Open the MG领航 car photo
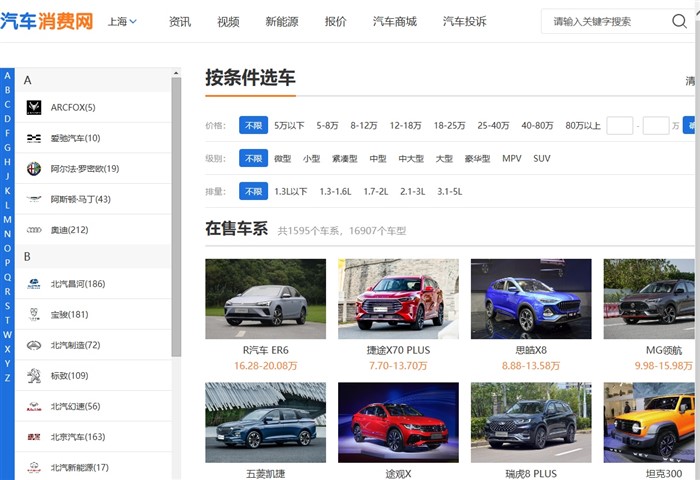The width and height of the screenshot is (700, 480). coord(650,299)
